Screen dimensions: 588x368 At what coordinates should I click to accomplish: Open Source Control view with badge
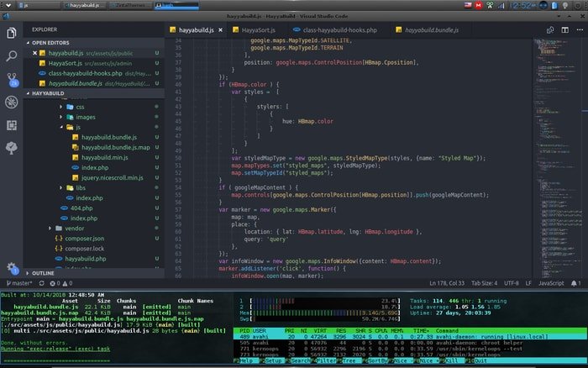tap(12, 80)
